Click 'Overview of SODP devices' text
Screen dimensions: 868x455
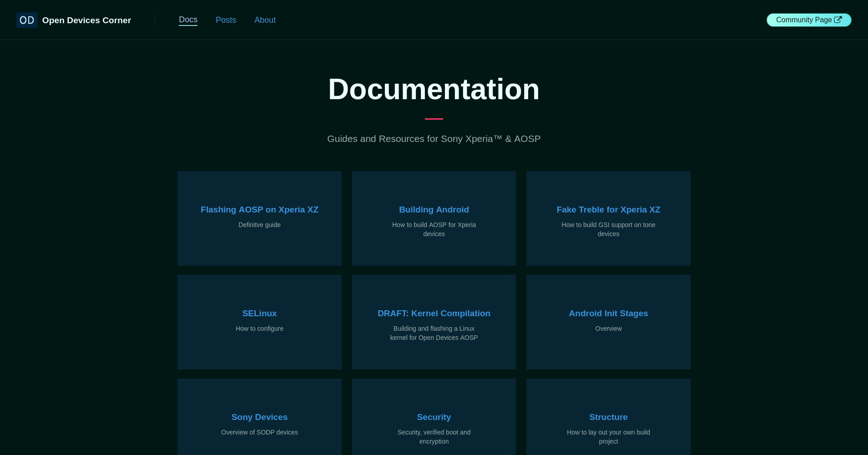(x=259, y=432)
